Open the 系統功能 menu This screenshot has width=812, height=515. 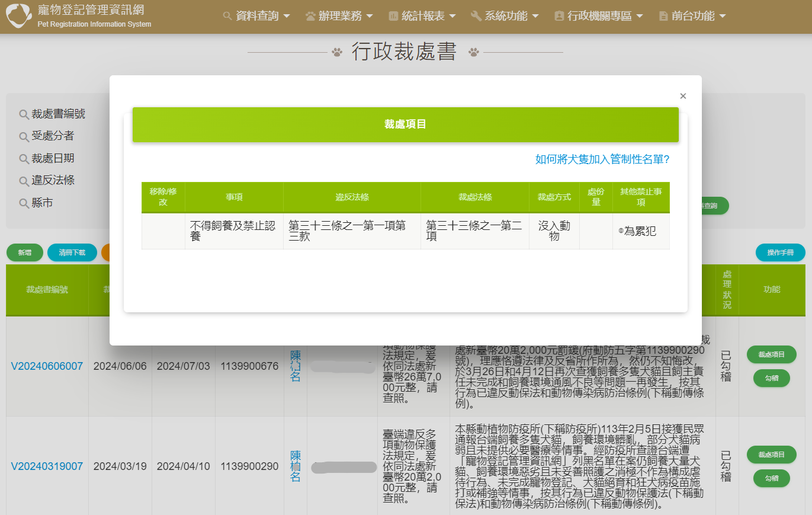tap(505, 17)
